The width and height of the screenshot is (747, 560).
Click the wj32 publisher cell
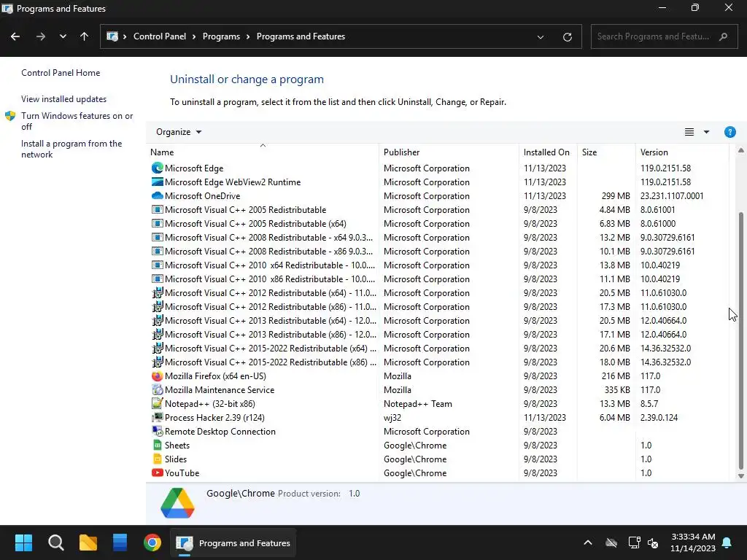pyautogui.click(x=392, y=418)
